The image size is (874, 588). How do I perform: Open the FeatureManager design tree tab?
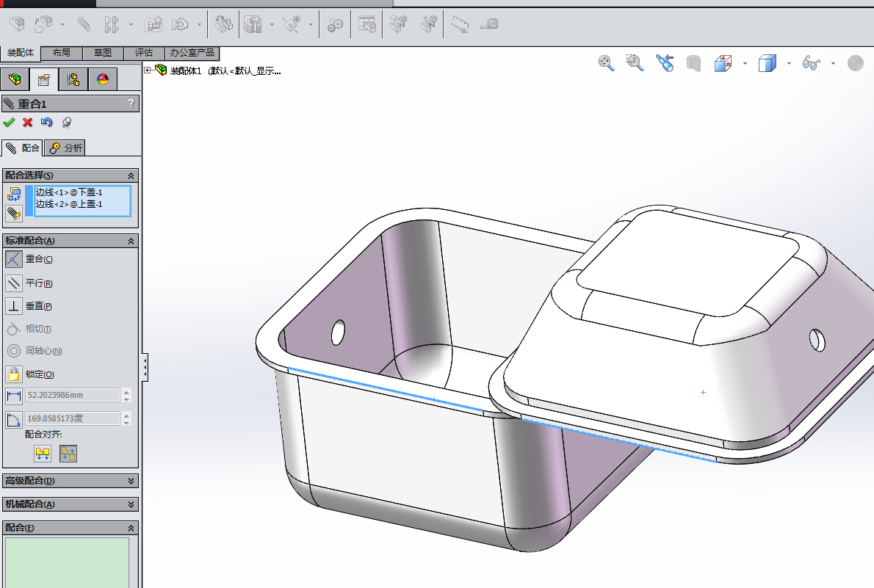(x=15, y=79)
